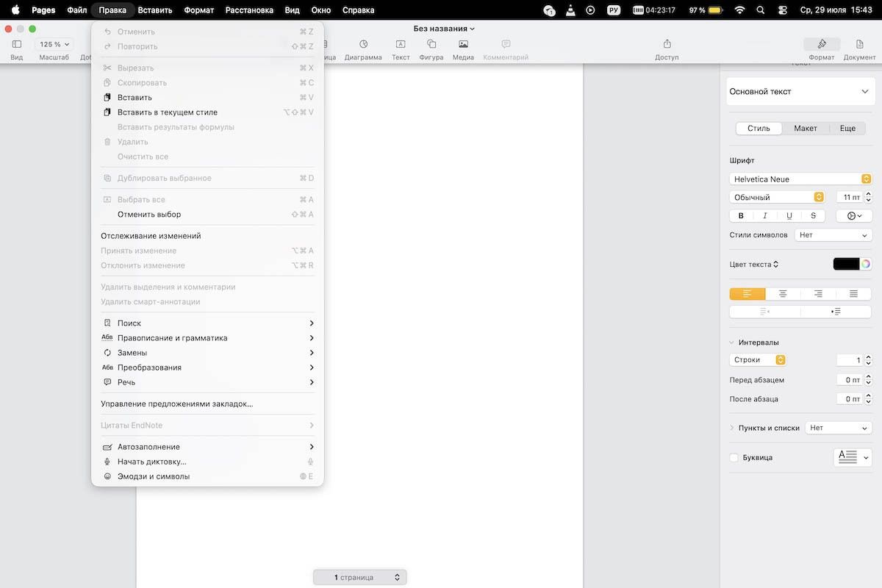The image size is (882, 588).
Task: Open the Автозаполнение submenu
Action: (x=208, y=447)
